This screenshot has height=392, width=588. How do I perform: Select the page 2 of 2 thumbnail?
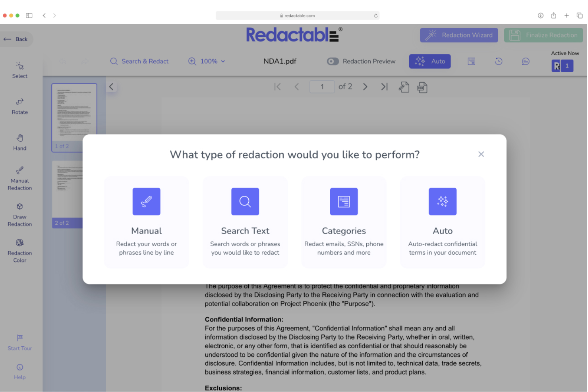click(74, 194)
